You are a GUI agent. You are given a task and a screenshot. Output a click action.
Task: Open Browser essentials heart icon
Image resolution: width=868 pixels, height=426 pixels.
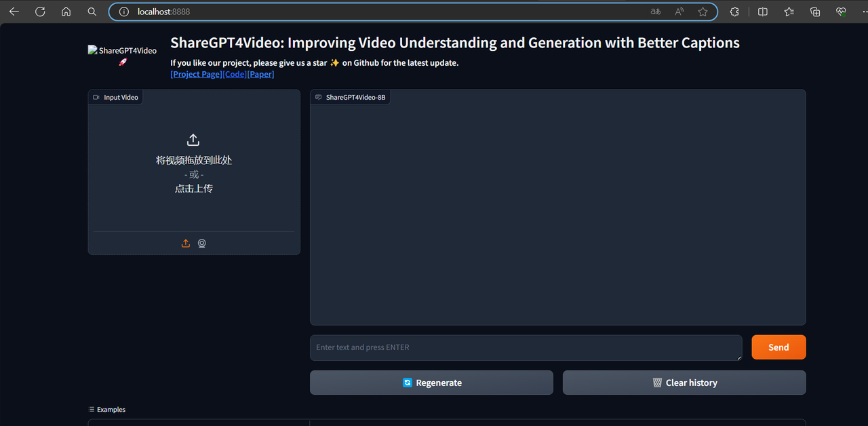pyautogui.click(x=842, y=12)
